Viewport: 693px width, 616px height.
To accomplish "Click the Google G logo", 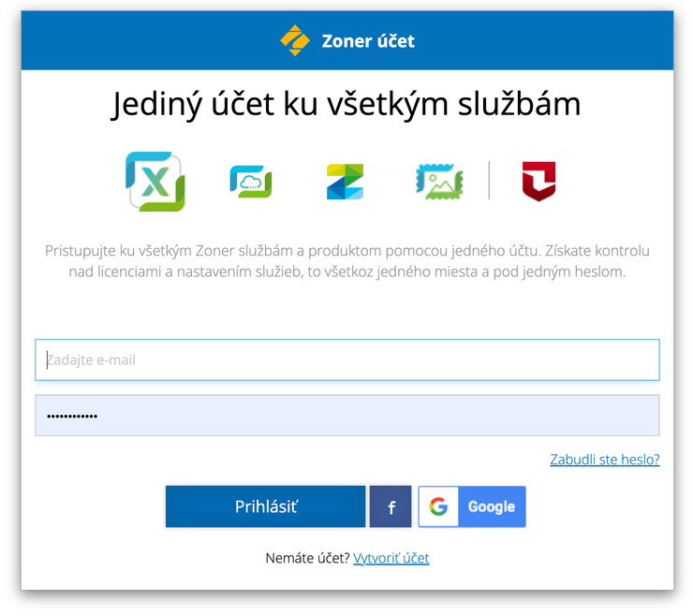I will [438, 506].
